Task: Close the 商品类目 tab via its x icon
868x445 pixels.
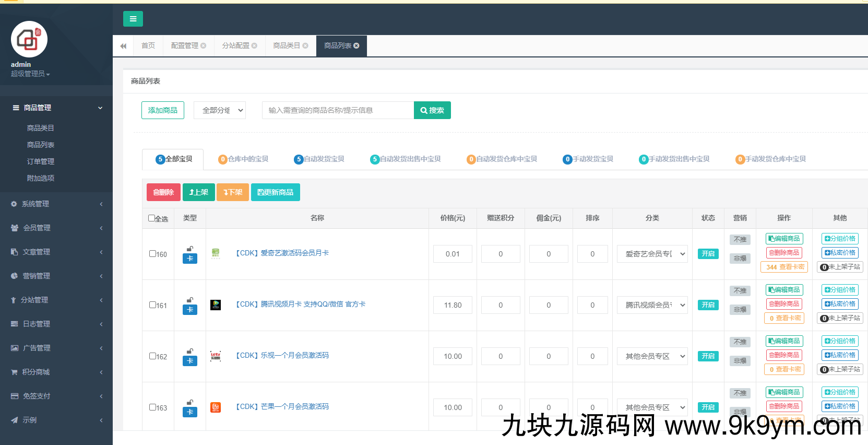Action: tap(305, 46)
